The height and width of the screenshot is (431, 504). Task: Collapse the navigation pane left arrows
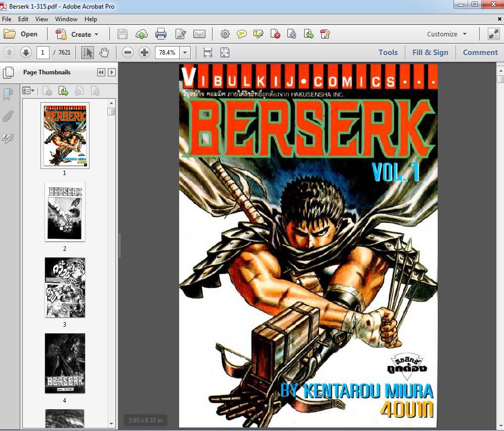coord(101,72)
